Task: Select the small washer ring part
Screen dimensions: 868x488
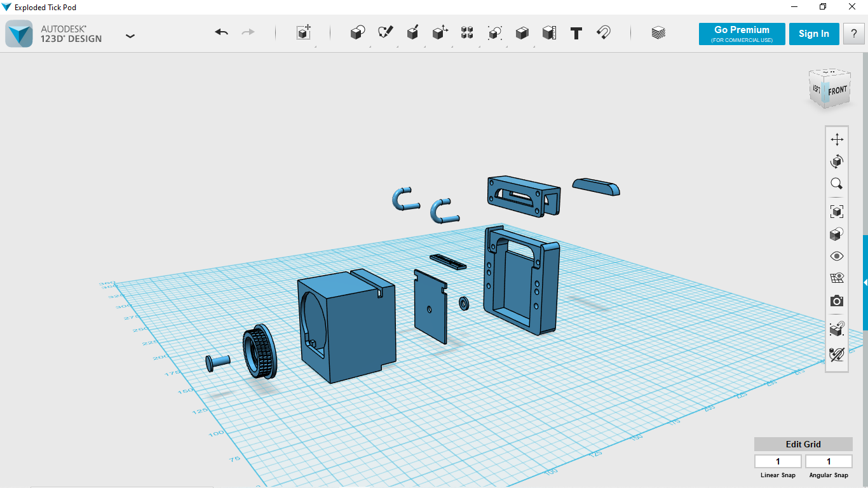Action: (464, 303)
